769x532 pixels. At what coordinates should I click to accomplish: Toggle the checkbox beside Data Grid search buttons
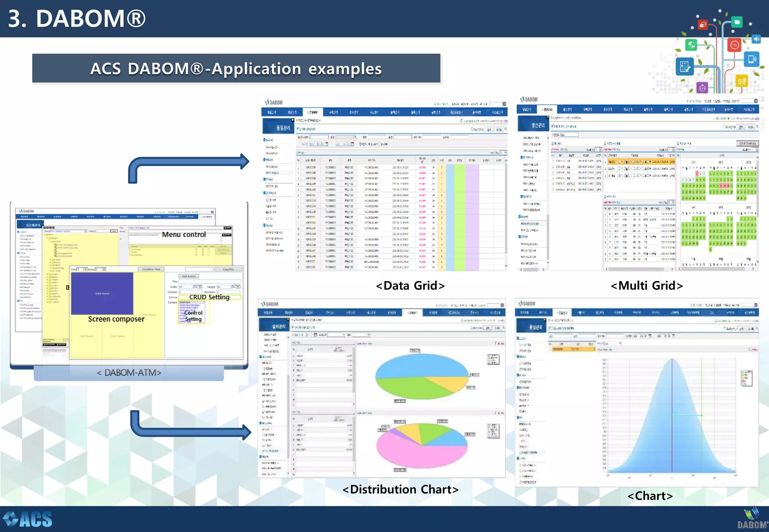pos(472,129)
